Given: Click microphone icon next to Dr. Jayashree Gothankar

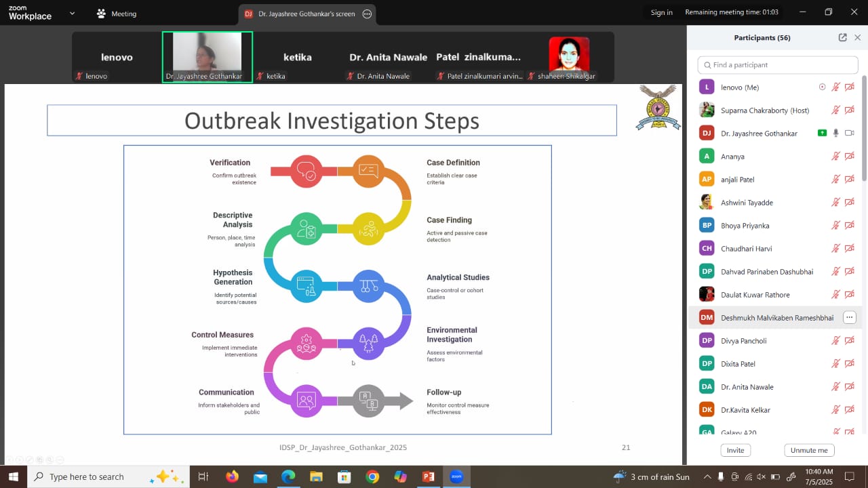Looking at the screenshot, I should click(835, 134).
